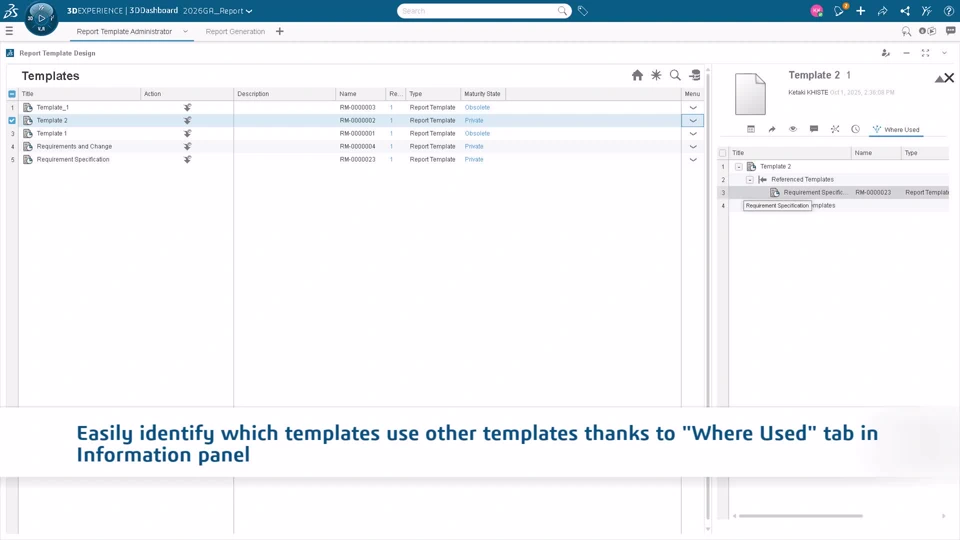Open menu chevron for Template 1 row
The height and width of the screenshot is (540, 960).
693,133
